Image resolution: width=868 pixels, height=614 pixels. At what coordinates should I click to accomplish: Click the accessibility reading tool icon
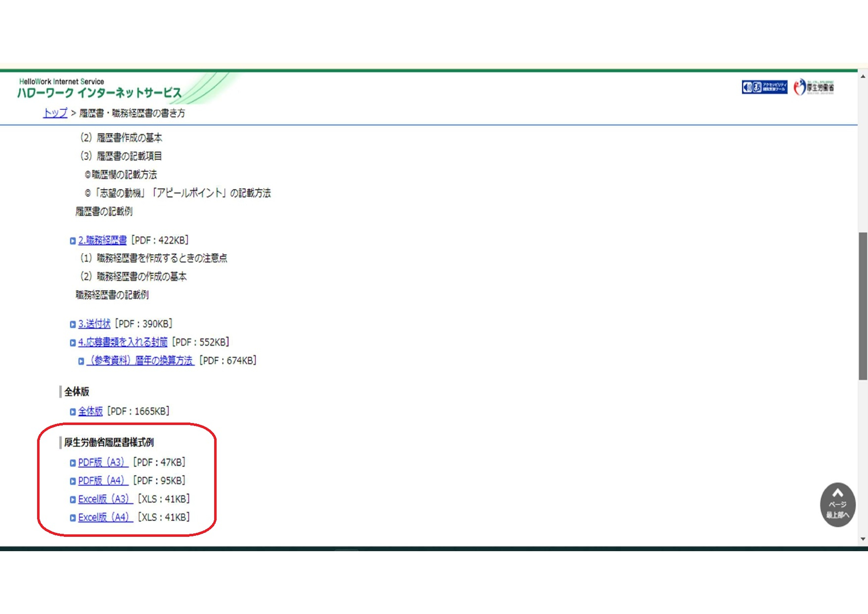click(764, 87)
